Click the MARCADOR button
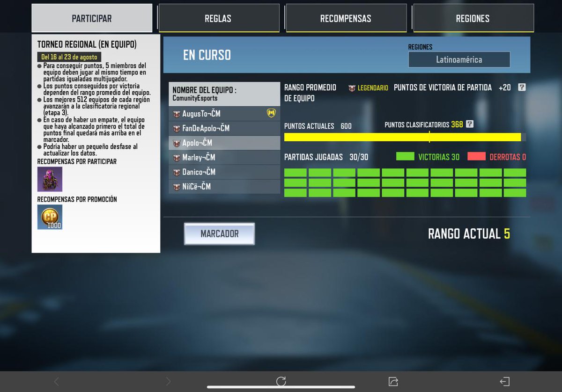The image size is (562, 392). pyautogui.click(x=219, y=233)
